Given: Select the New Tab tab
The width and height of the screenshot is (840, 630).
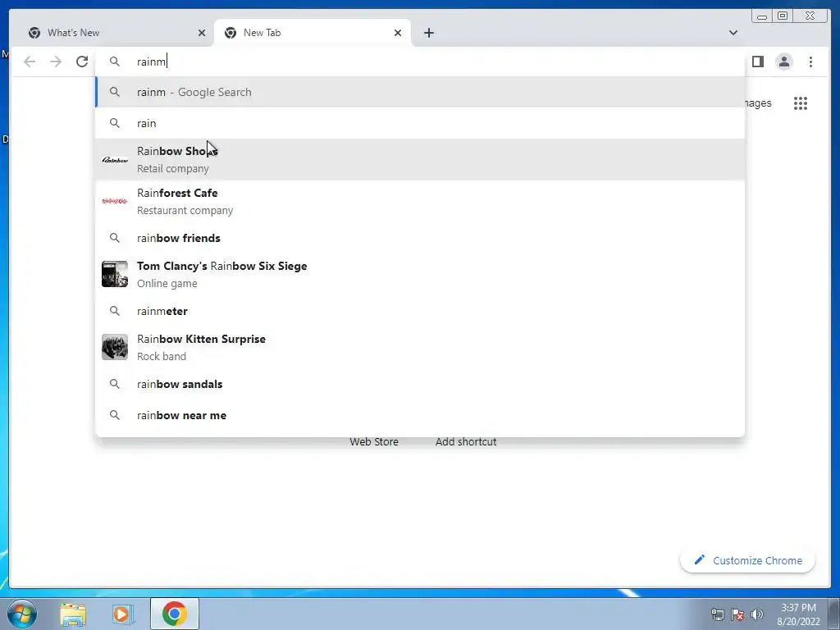Looking at the screenshot, I should pos(313,33).
